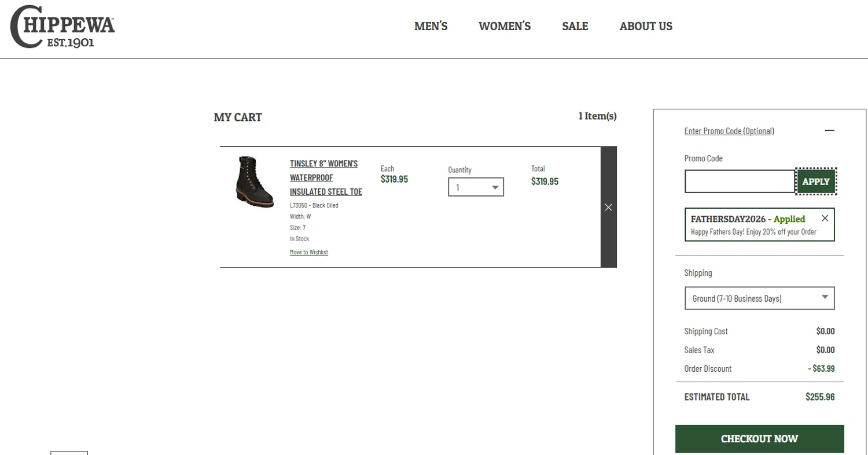Click the Size: 7 text
The width and height of the screenshot is (868, 455).
(x=297, y=227)
